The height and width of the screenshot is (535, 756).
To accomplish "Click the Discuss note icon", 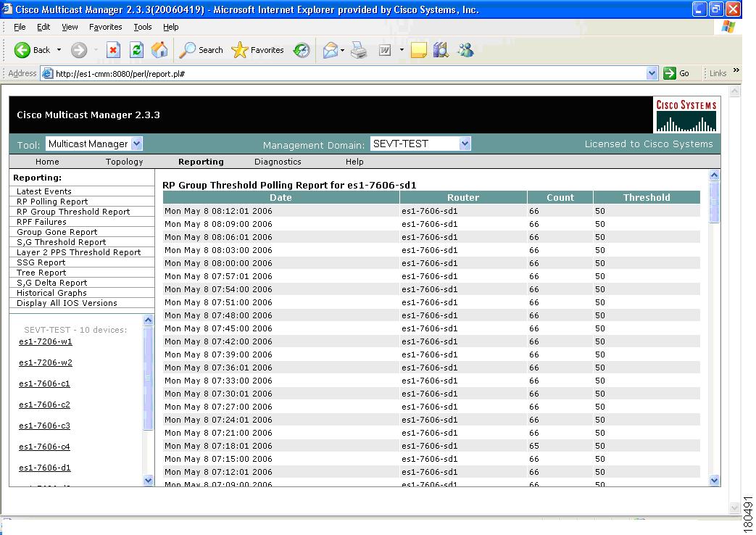I will [418, 50].
